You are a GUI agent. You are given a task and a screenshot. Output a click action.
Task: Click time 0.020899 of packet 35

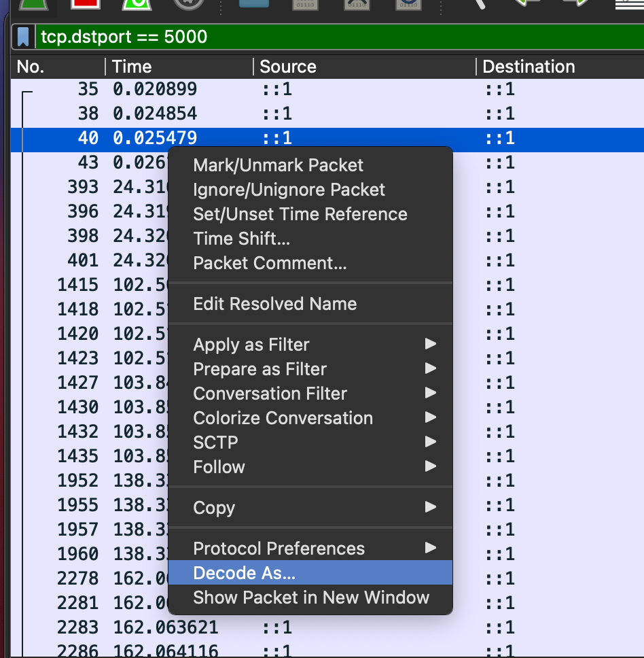pos(155,89)
